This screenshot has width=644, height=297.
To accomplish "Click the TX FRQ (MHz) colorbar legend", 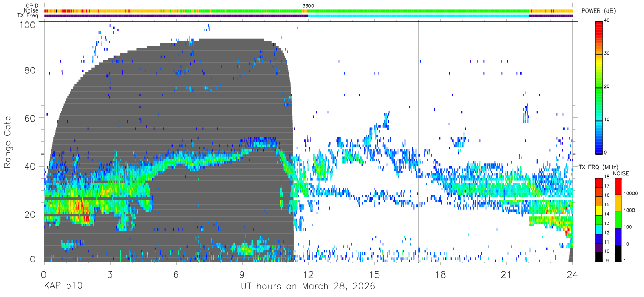I will (599, 219).
